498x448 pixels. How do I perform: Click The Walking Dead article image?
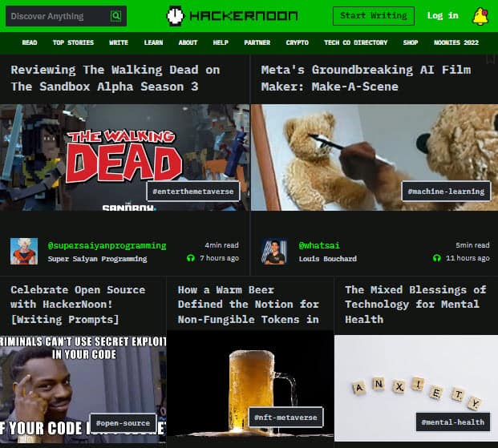click(x=124, y=157)
